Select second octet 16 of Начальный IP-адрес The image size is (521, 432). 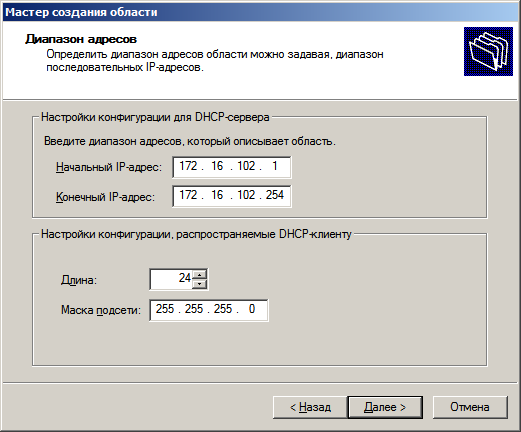click(217, 166)
